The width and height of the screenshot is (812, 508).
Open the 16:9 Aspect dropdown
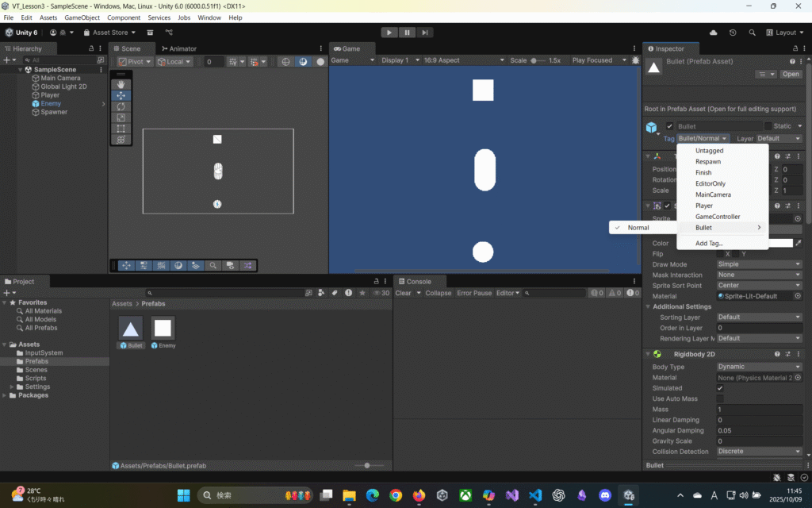point(465,60)
